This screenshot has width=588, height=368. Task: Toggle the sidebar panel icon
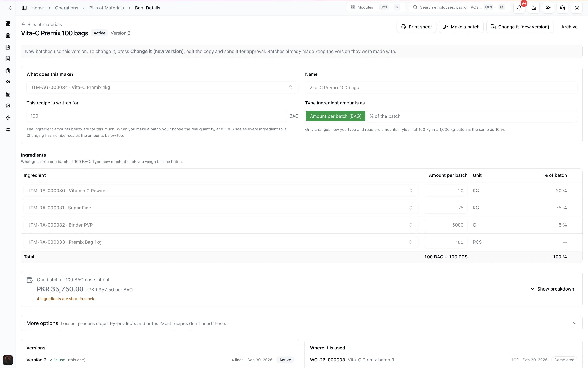coord(24,8)
